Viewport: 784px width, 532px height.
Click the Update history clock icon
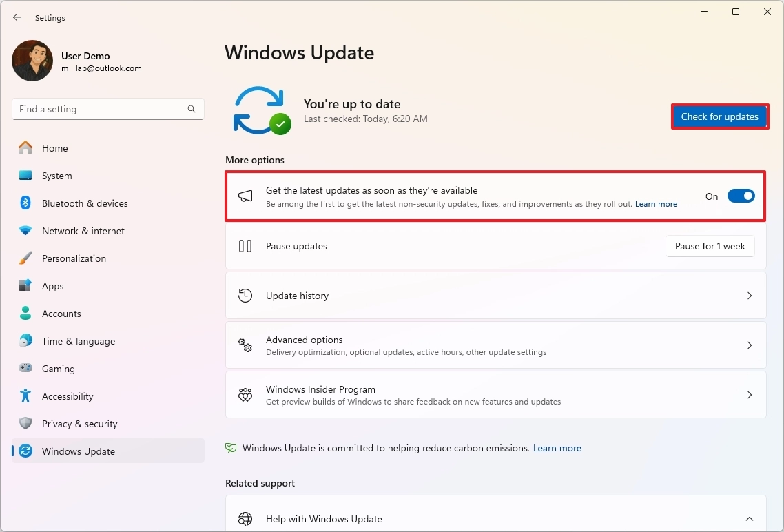click(x=245, y=296)
